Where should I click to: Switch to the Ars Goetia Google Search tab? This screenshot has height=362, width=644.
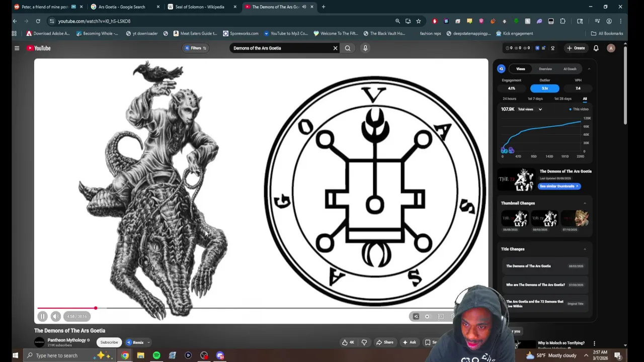point(126,7)
